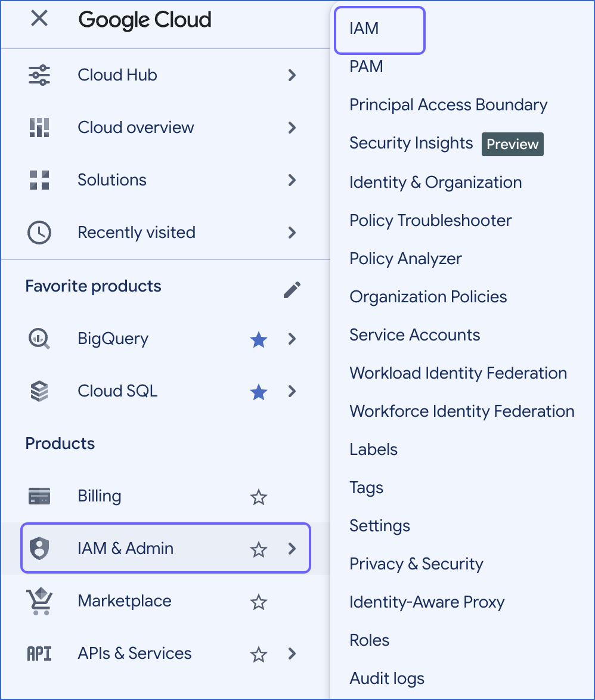Edit favorite products with pencil icon
Viewport: 595px width, 700px height.
pos(292,290)
